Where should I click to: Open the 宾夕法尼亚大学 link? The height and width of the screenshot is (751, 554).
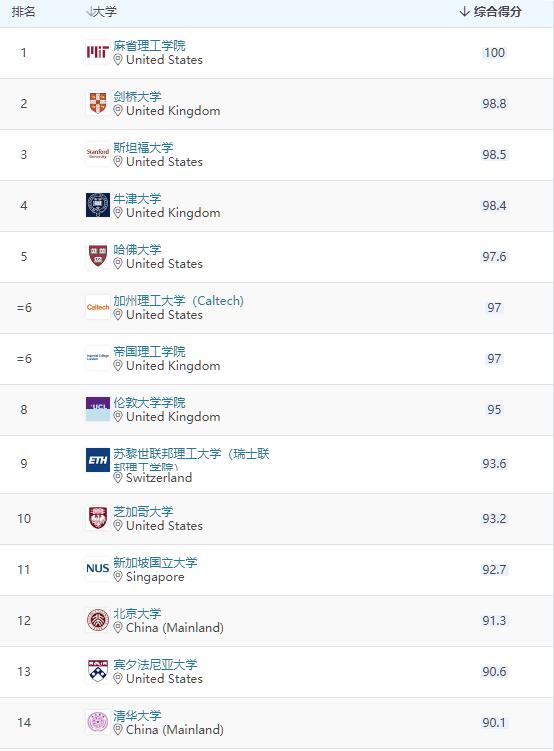point(155,664)
